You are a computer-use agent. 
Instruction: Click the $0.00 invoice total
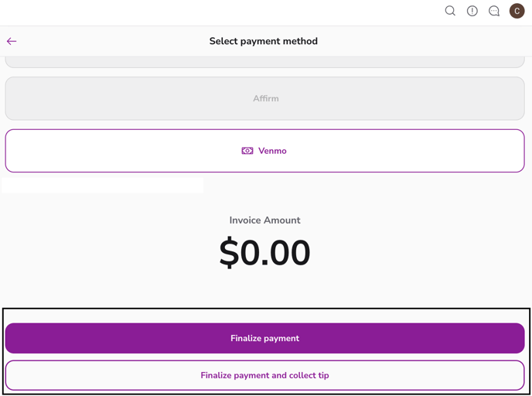point(264,254)
